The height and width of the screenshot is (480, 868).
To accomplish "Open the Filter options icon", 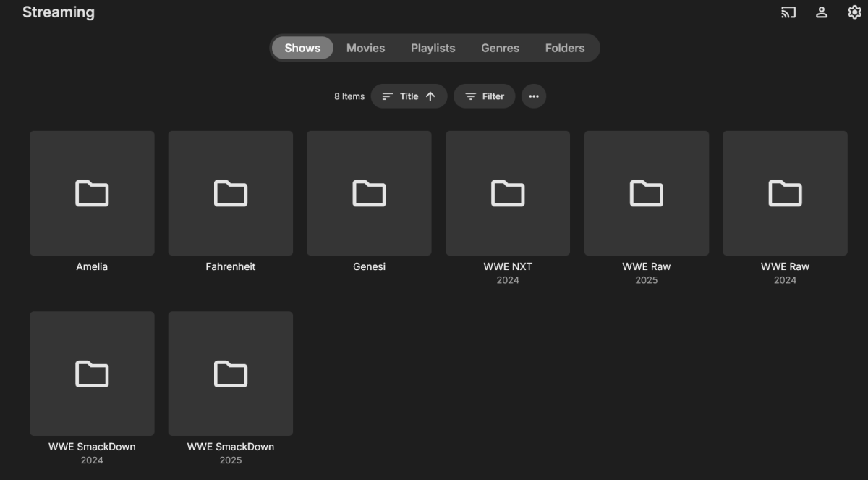I will point(471,96).
